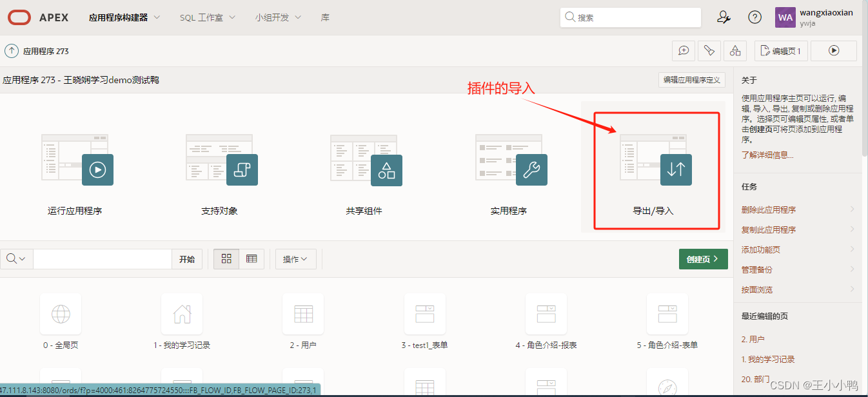Open the Help question mark icon

(x=755, y=17)
